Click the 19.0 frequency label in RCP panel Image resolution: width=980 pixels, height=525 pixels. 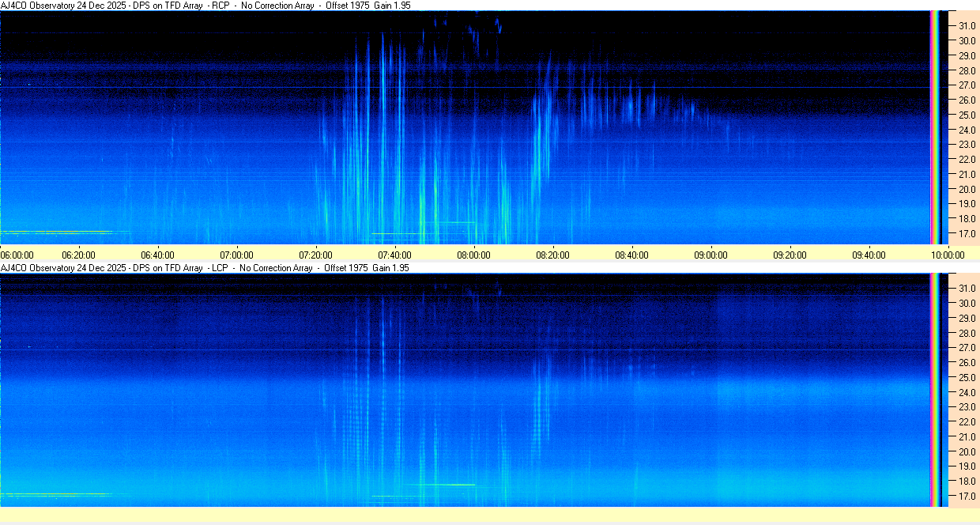(x=967, y=205)
